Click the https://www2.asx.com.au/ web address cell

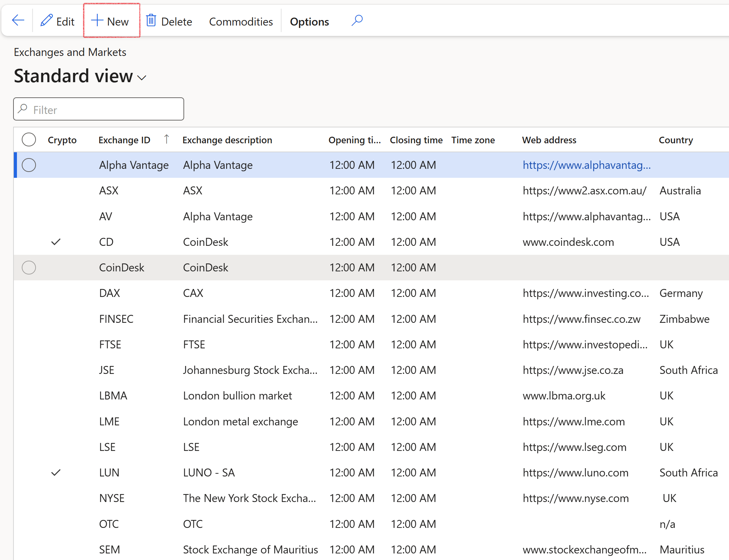coord(585,191)
